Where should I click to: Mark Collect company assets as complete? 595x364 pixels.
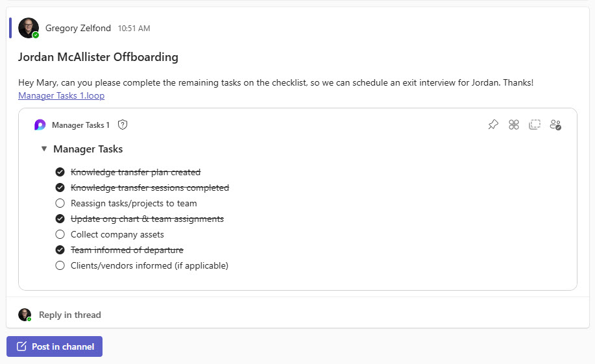(60, 234)
